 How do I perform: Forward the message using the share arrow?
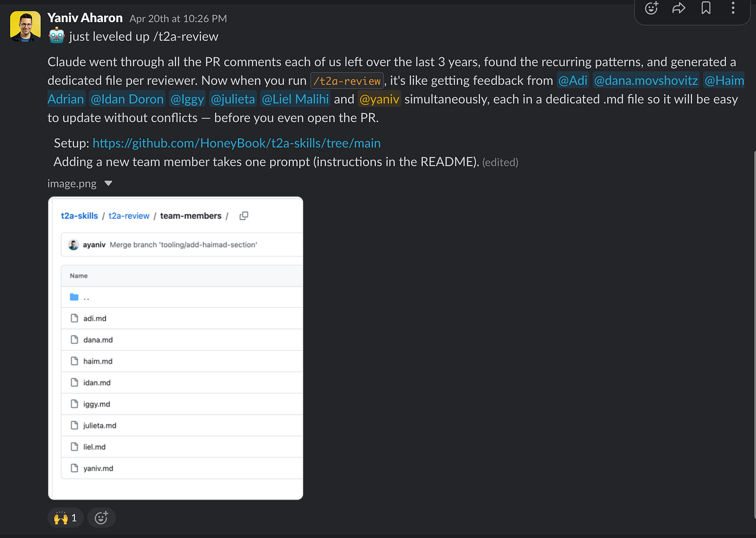[679, 8]
